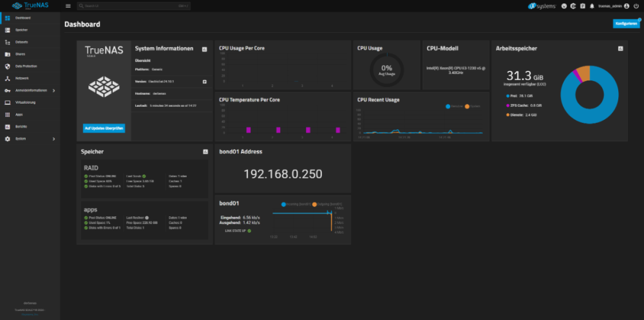
Task: Click the Konfigurieren button
Action: click(x=626, y=23)
